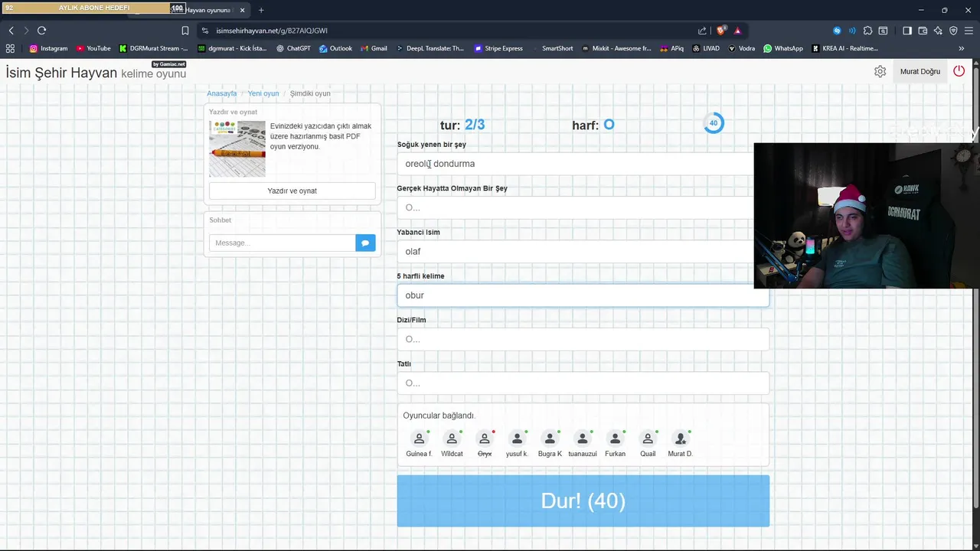Open ChatGPT bookmark
The image size is (980, 551).
click(293, 48)
